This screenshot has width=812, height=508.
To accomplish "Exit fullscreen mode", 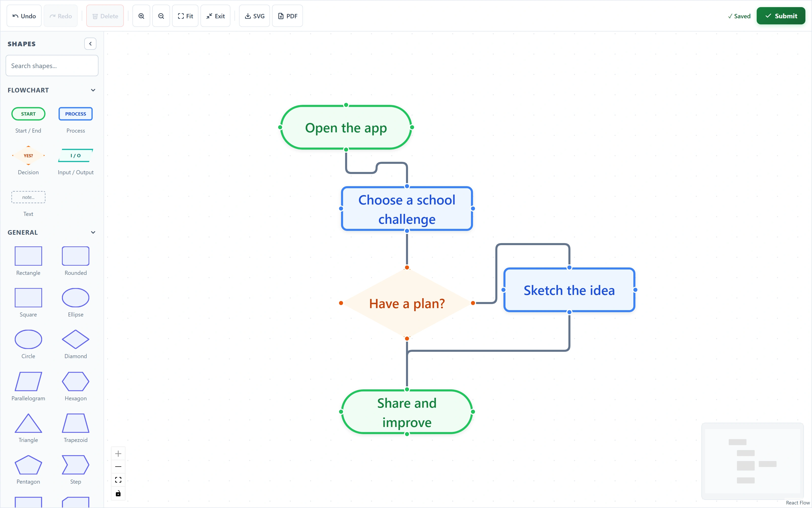I will point(215,16).
